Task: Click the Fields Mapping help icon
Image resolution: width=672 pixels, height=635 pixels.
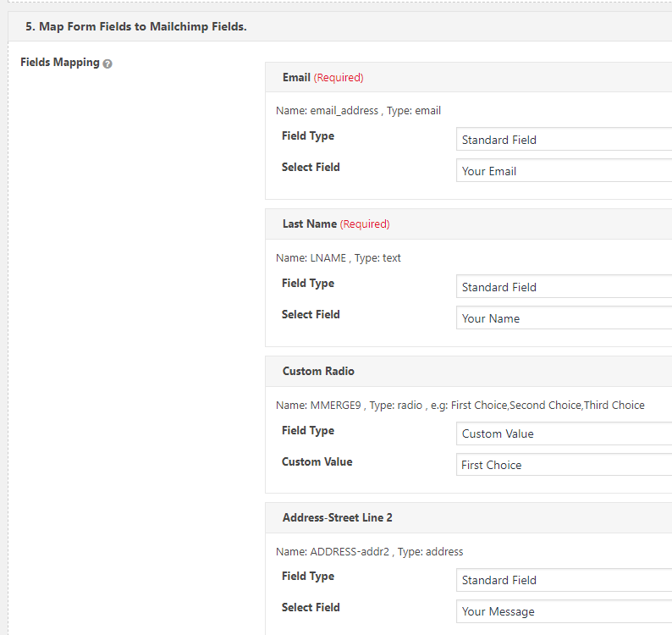Action: tap(107, 63)
